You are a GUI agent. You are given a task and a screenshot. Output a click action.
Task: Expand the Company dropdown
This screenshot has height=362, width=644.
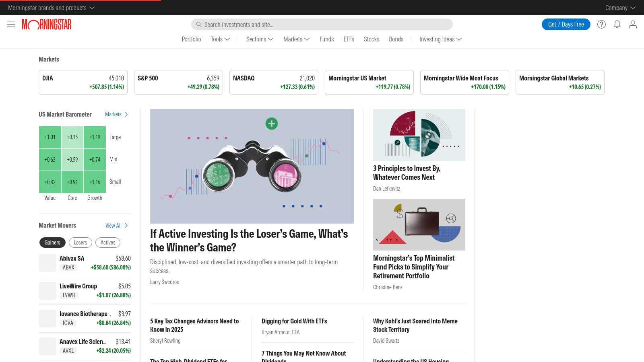point(620,8)
